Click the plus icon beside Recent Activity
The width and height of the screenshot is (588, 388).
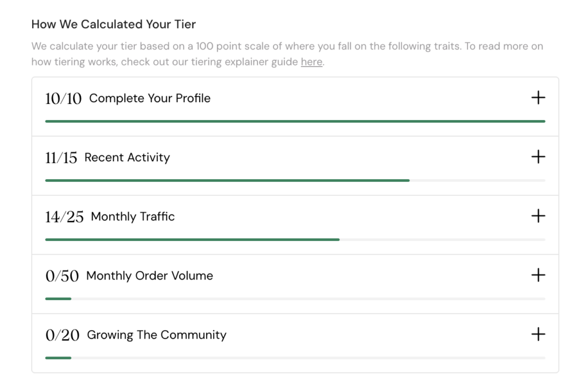click(538, 157)
